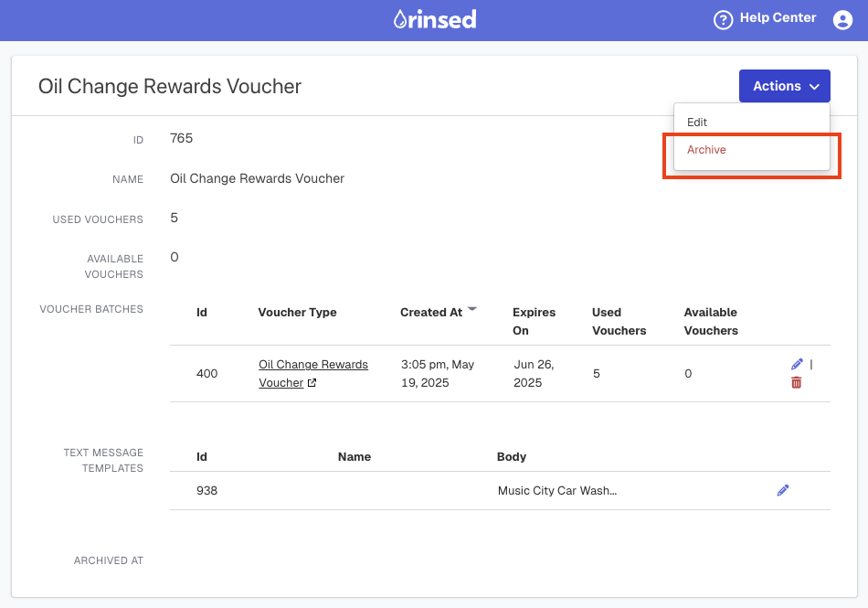The width and height of the screenshot is (868, 608).
Task: Open the user profile avatar icon
Action: click(x=842, y=20)
